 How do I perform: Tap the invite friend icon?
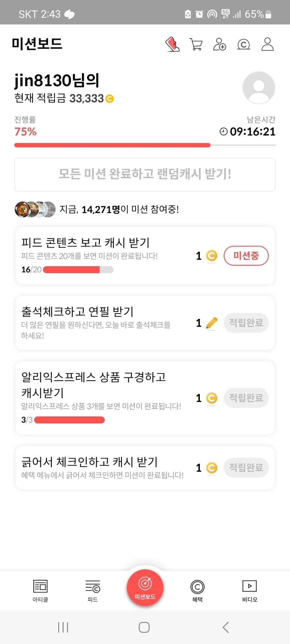point(219,44)
